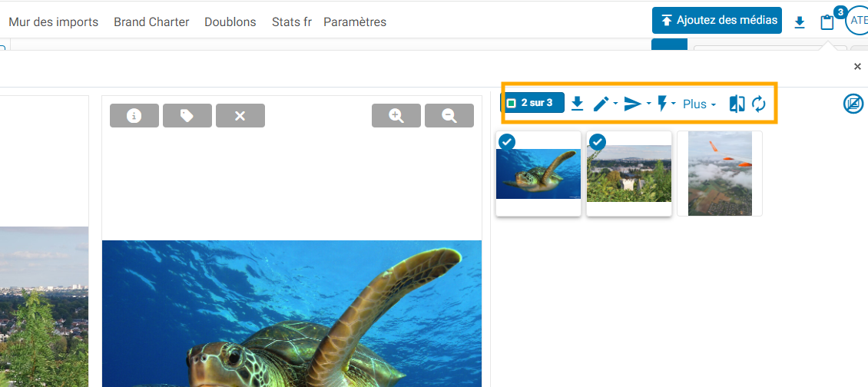This screenshot has height=387, width=868.
Task: Click the compare images icon
Action: coord(737,104)
